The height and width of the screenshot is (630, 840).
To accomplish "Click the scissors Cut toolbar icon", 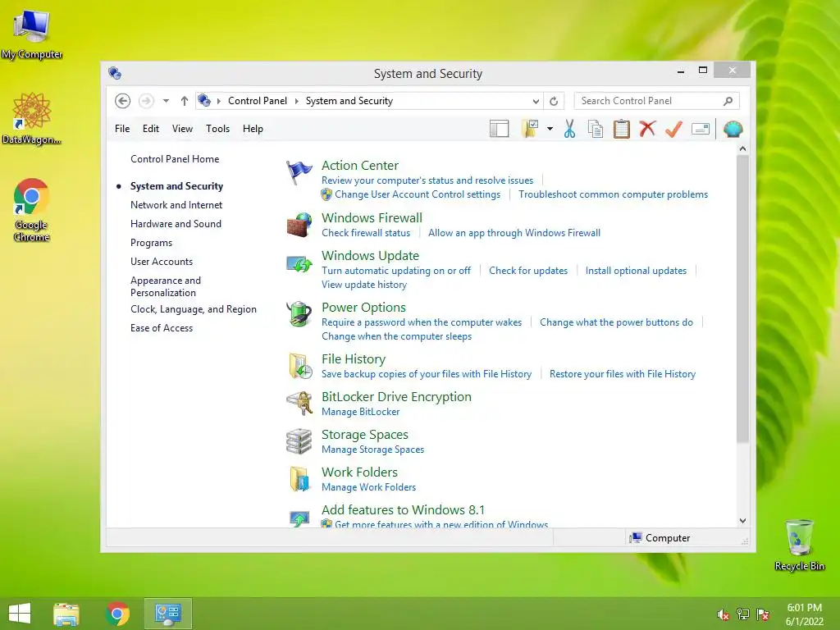I will 569,129.
